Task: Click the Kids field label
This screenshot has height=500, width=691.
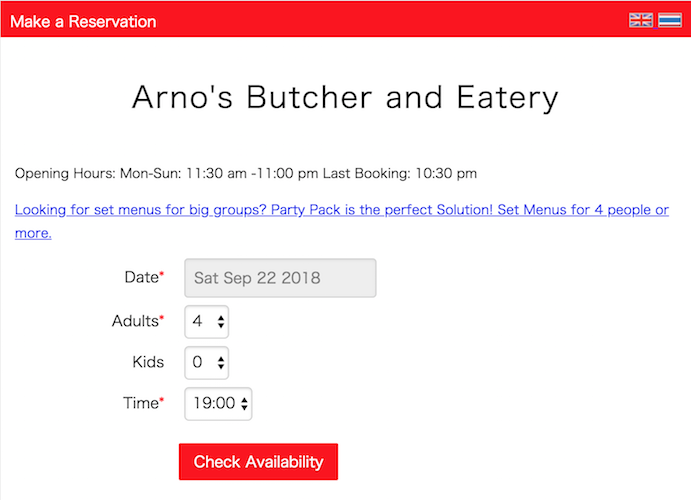Action: (x=148, y=362)
